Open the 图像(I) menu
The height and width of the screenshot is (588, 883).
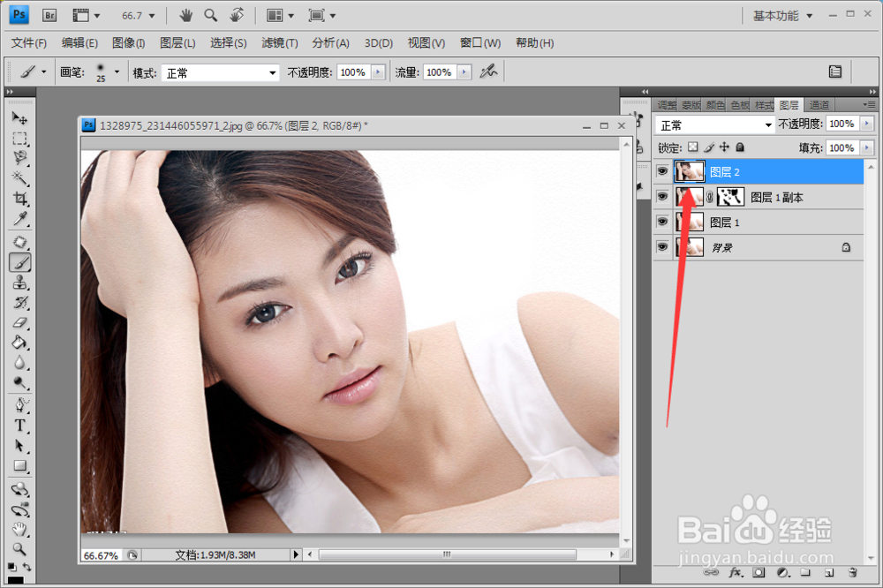pos(128,42)
